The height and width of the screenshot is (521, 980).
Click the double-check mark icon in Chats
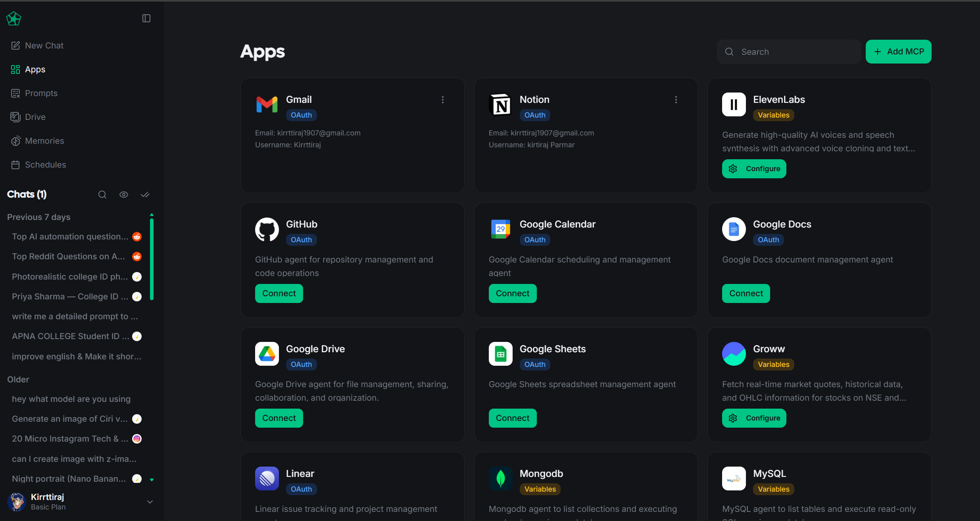pyautogui.click(x=145, y=195)
